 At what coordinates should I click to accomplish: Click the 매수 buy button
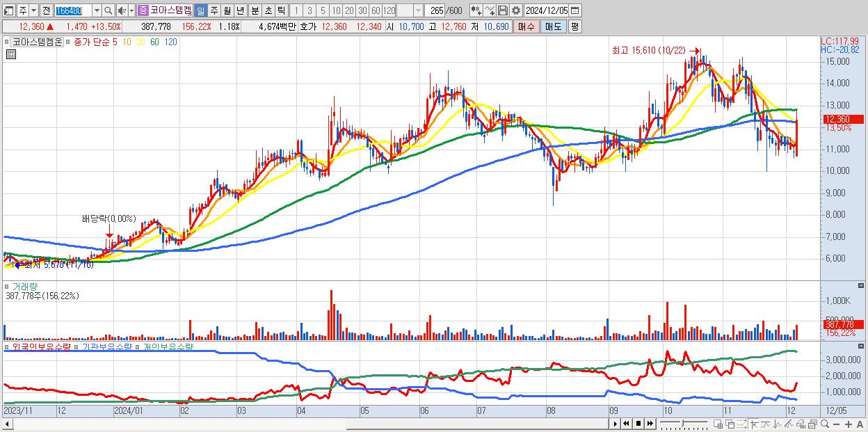point(527,26)
